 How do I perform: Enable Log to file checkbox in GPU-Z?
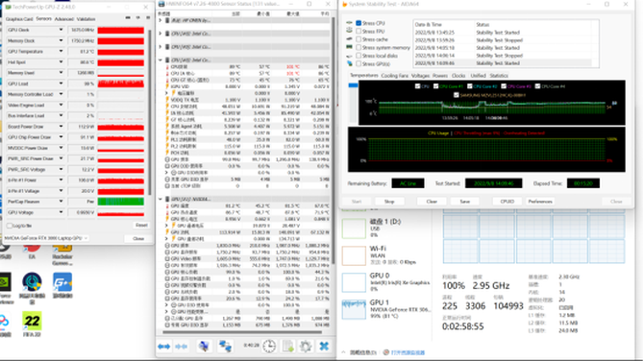pyautogui.click(x=10, y=226)
